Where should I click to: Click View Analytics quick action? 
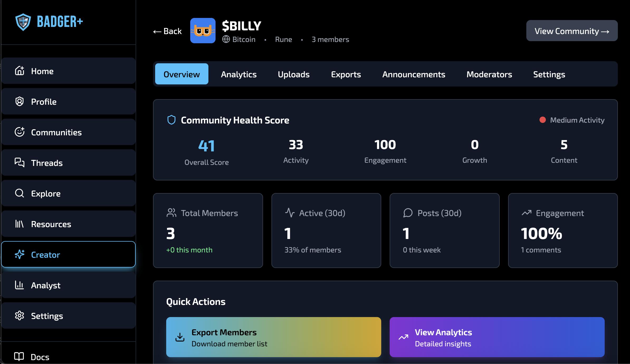(x=497, y=337)
